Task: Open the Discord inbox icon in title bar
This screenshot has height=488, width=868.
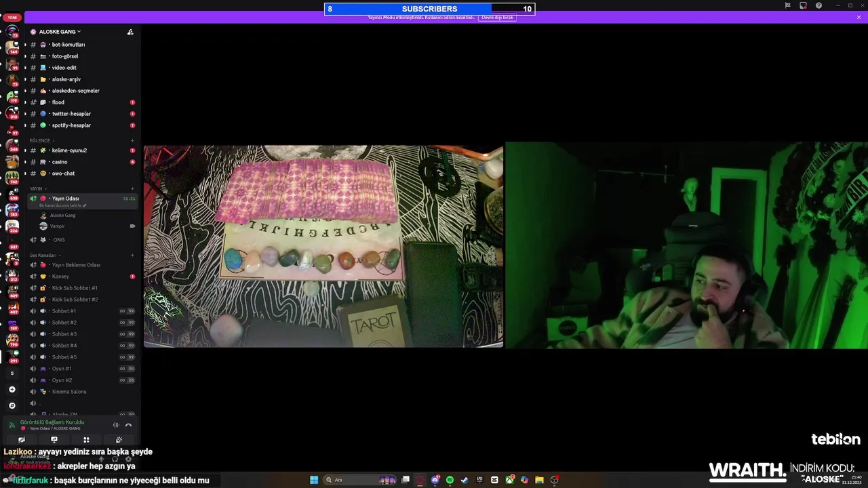Action: tap(803, 5)
